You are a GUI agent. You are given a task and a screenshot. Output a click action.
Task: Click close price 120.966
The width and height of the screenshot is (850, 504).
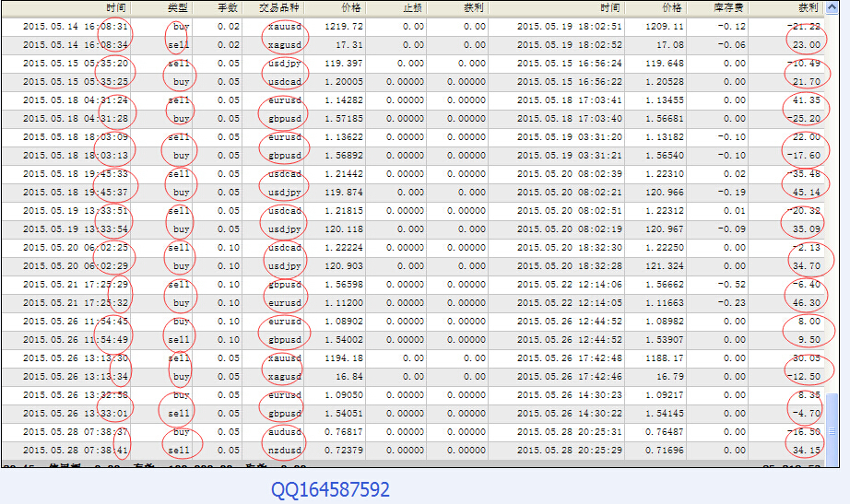[665, 193]
